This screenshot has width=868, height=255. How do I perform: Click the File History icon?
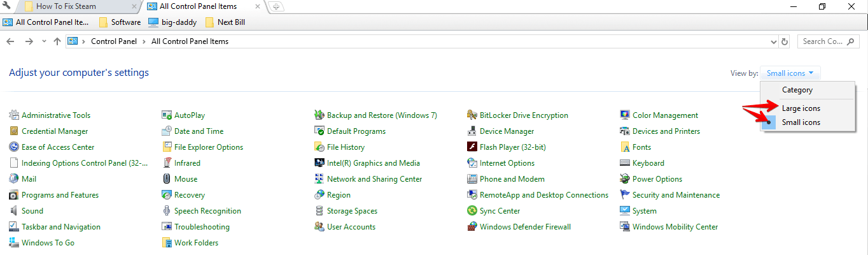[x=319, y=147]
